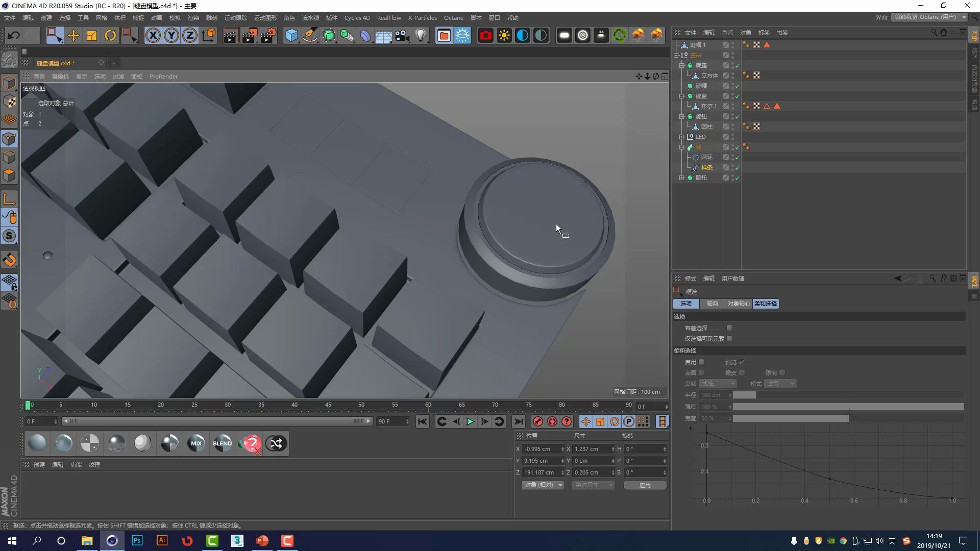Viewport: 980px width, 551px height.
Task: Click the 应用 button in the coordinates panel
Action: (645, 485)
